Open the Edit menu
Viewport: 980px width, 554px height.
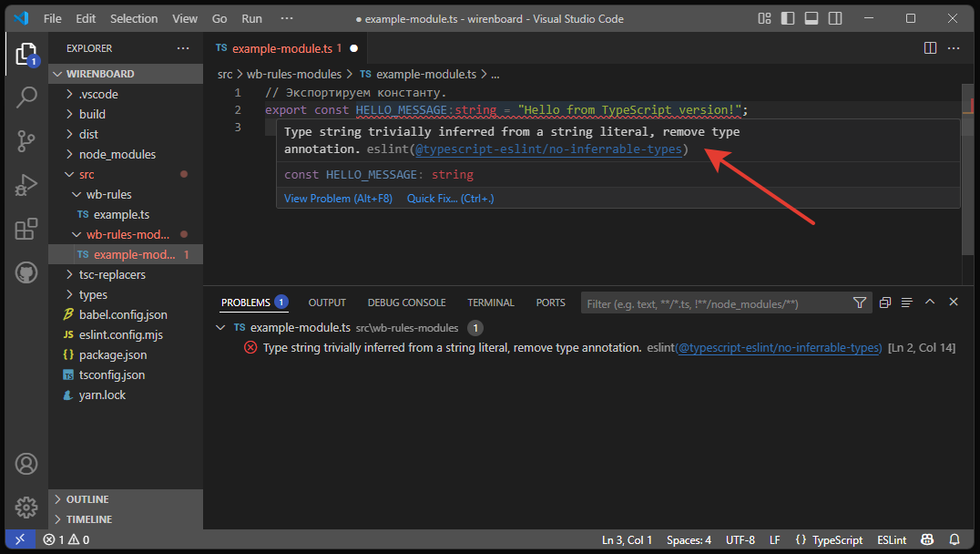[x=86, y=19]
